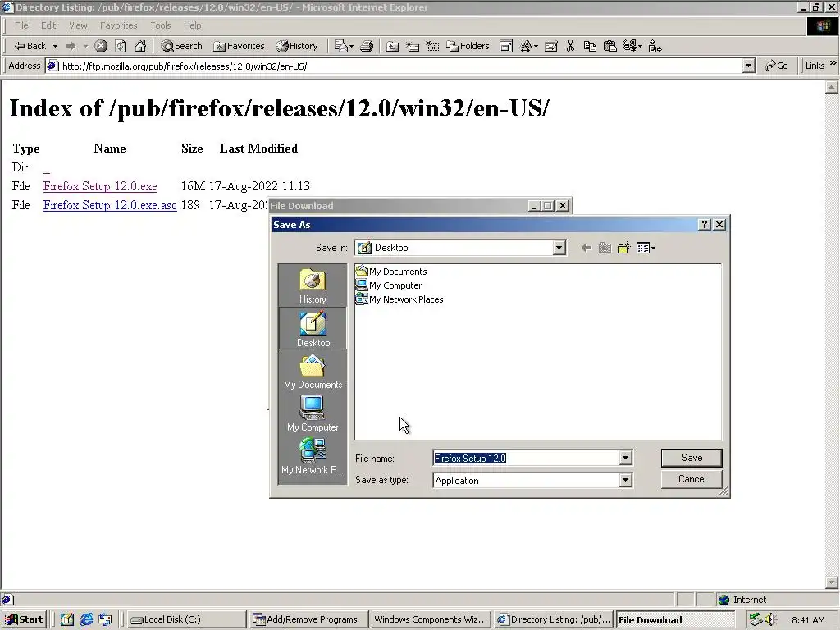Click the Forward arrow in IE toolbar

point(71,46)
